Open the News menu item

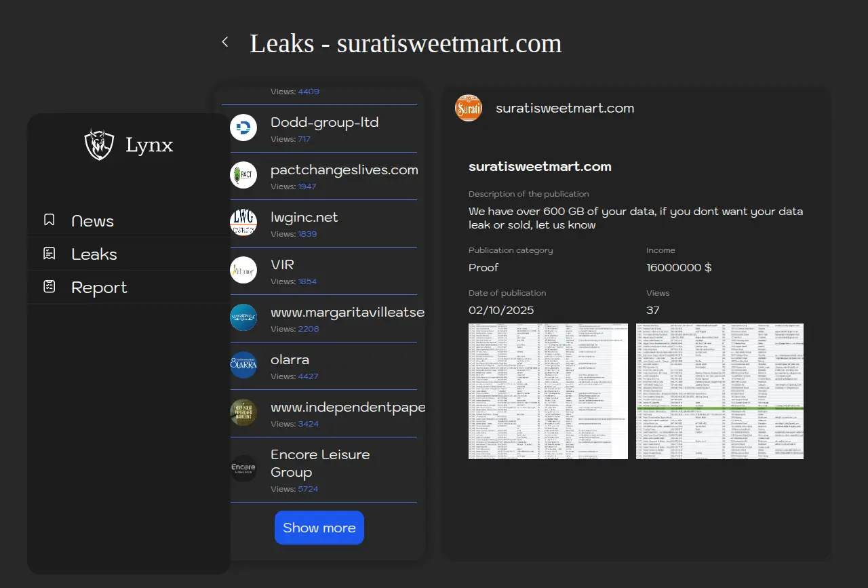[92, 221]
